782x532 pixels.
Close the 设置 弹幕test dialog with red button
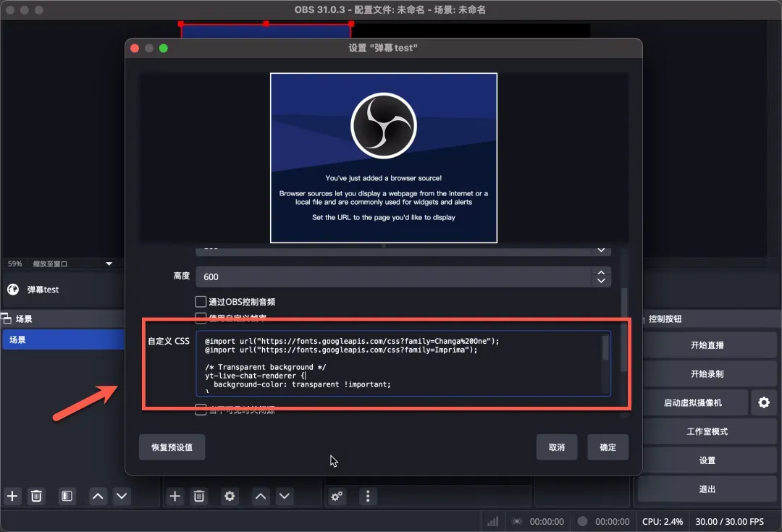(135, 48)
